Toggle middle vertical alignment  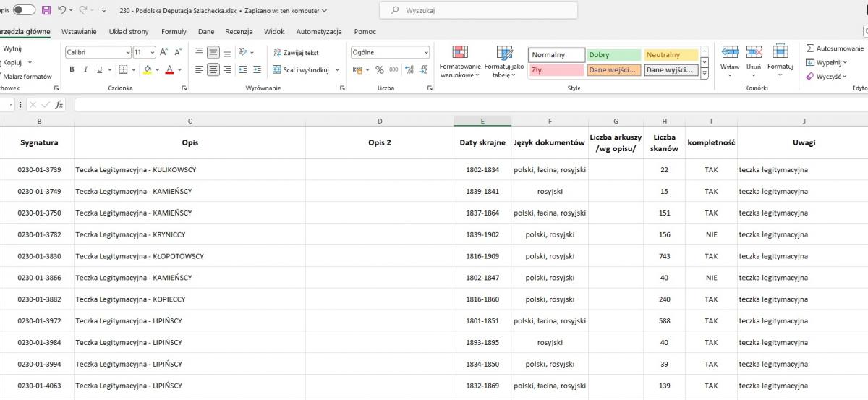tap(213, 52)
